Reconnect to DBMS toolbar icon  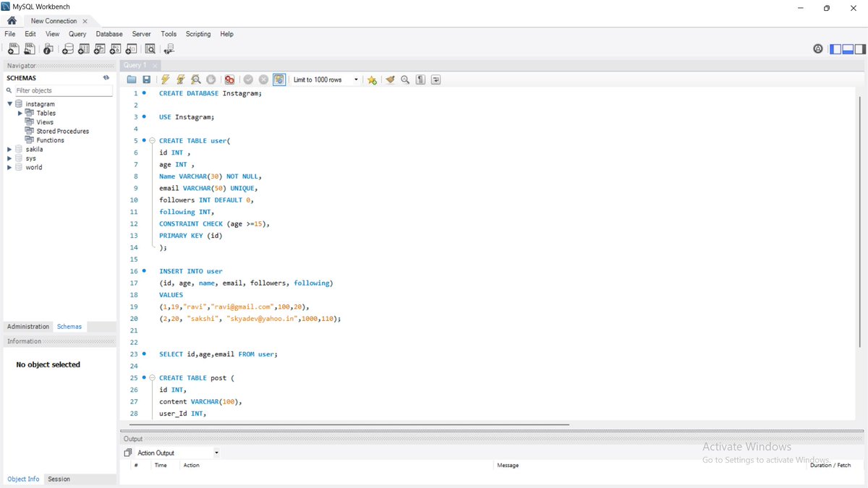pyautogui.click(x=169, y=49)
